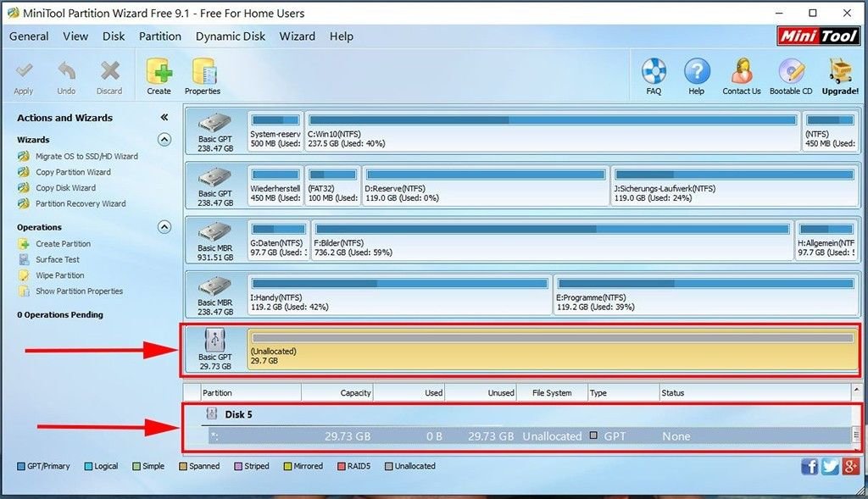Start the Partition Recovery Wizard
868x499 pixels.
click(81, 203)
